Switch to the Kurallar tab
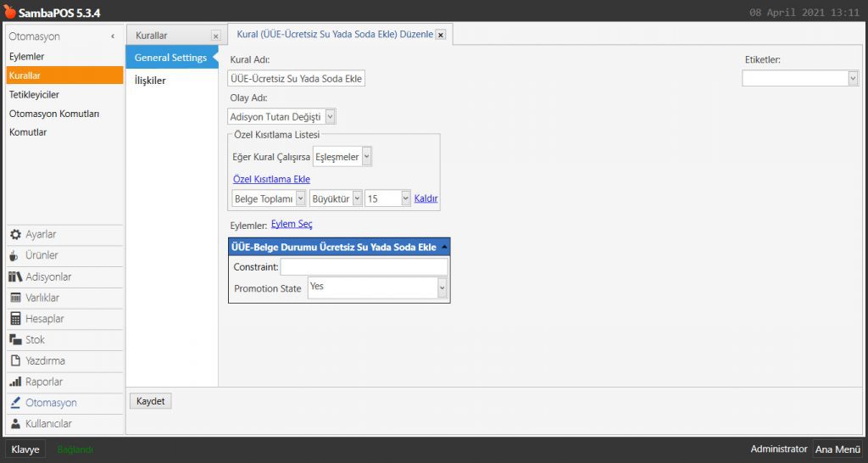Viewport: 868px width, 463px height. 153,36
